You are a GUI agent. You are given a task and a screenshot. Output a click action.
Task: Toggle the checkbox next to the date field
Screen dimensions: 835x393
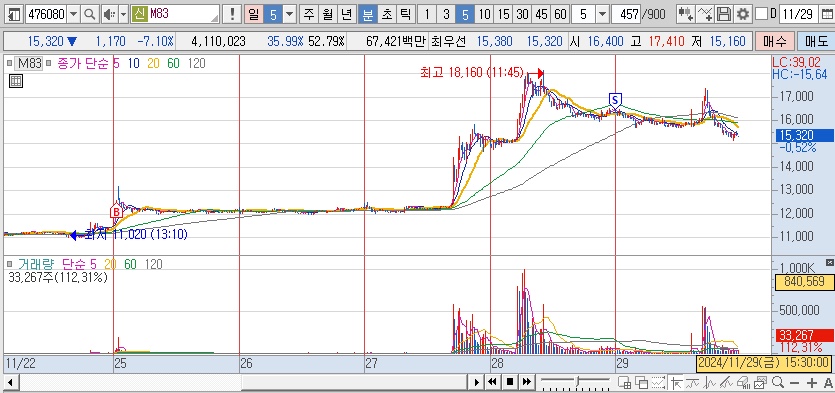pyautogui.click(x=762, y=14)
